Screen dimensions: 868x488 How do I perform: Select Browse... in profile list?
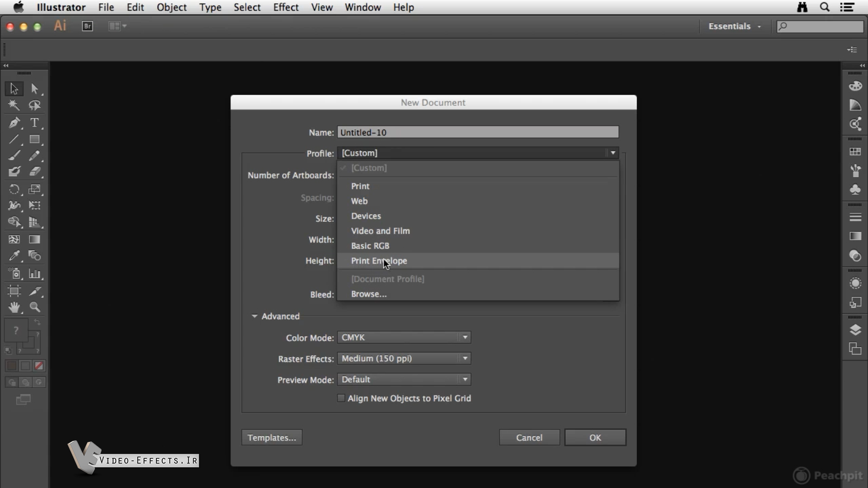[478, 294]
